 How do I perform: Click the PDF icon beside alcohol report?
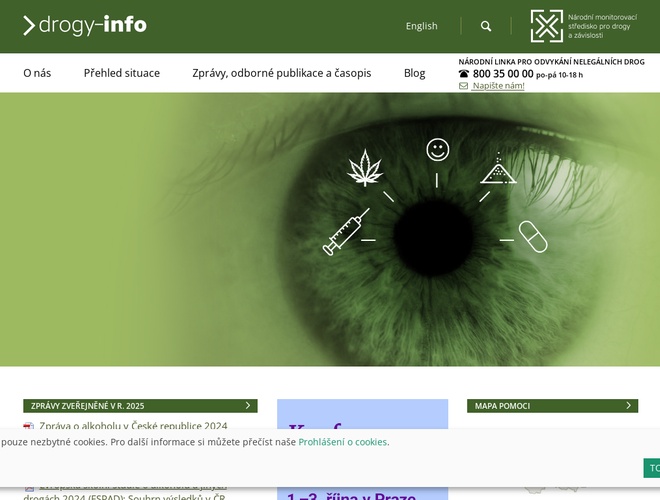29,427
